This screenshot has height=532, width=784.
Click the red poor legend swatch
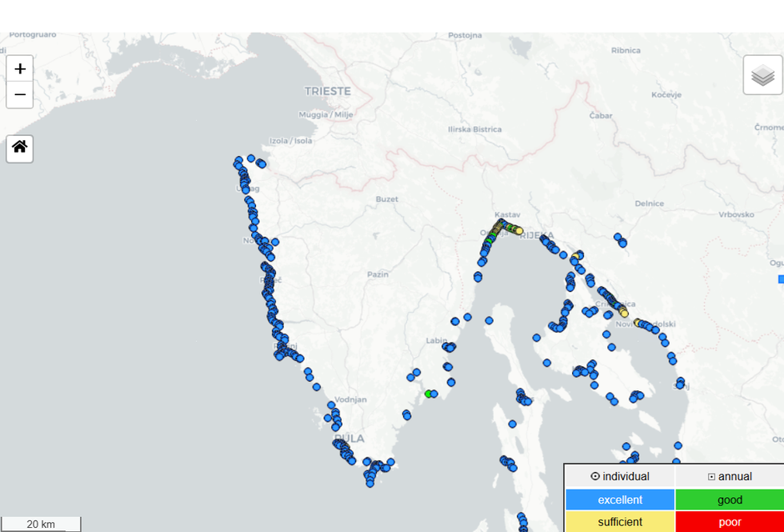point(730,522)
